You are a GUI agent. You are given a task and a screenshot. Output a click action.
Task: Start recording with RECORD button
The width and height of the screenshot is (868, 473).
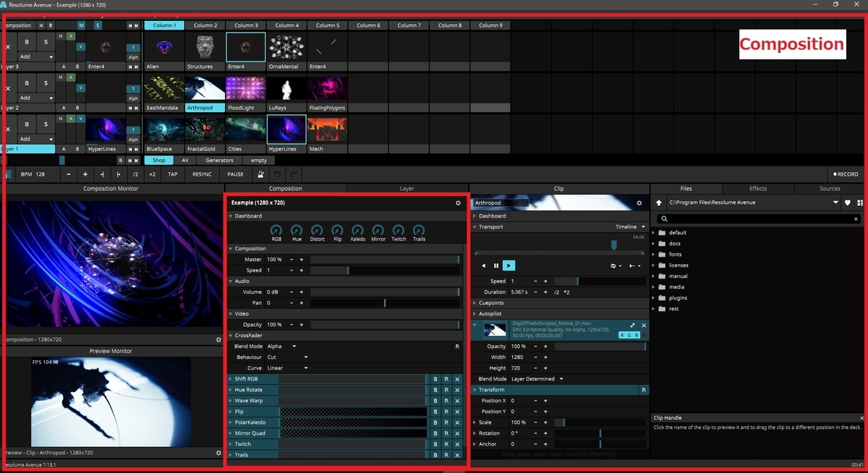845,174
